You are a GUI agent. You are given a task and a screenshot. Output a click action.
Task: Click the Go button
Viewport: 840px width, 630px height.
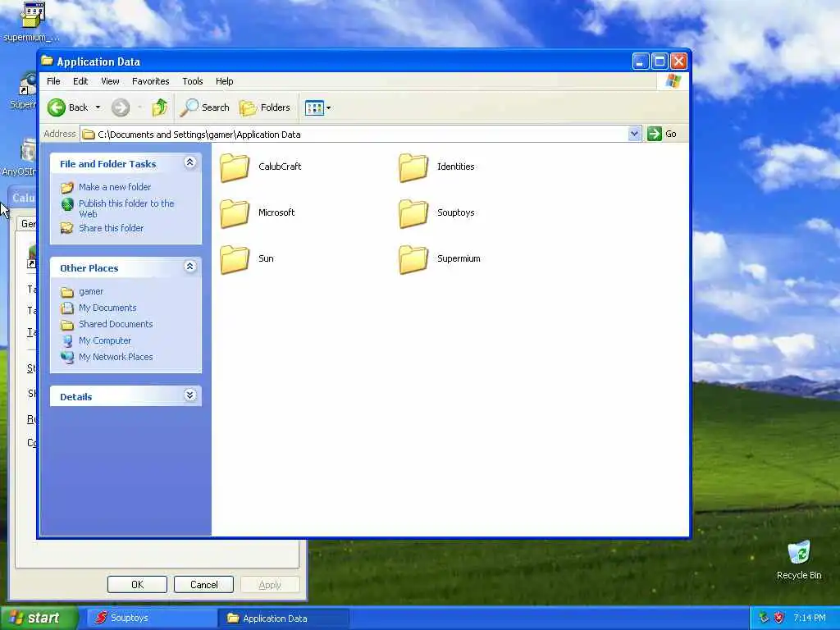tap(662, 134)
